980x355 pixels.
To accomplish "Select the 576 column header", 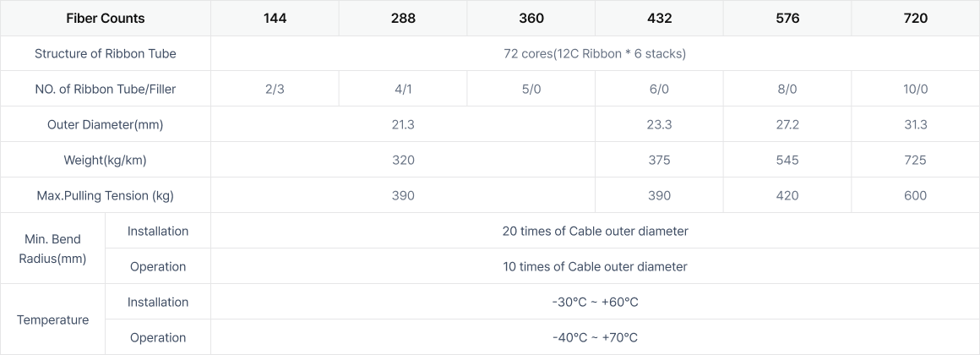I will click(787, 18).
